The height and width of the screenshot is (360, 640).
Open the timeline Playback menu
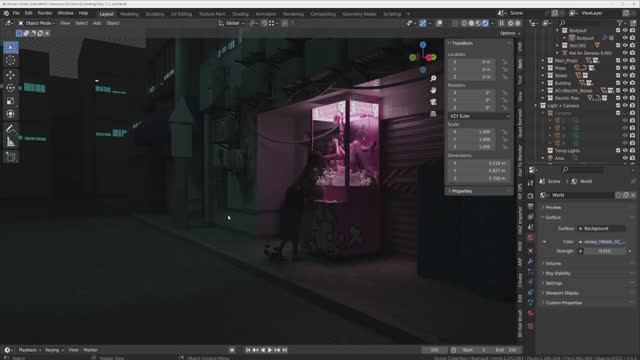(29, 350)
